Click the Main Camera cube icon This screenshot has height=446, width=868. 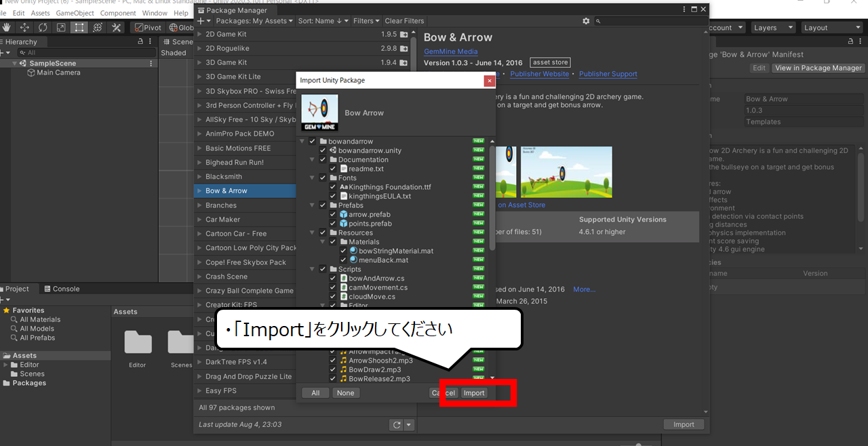click(31, 73)
